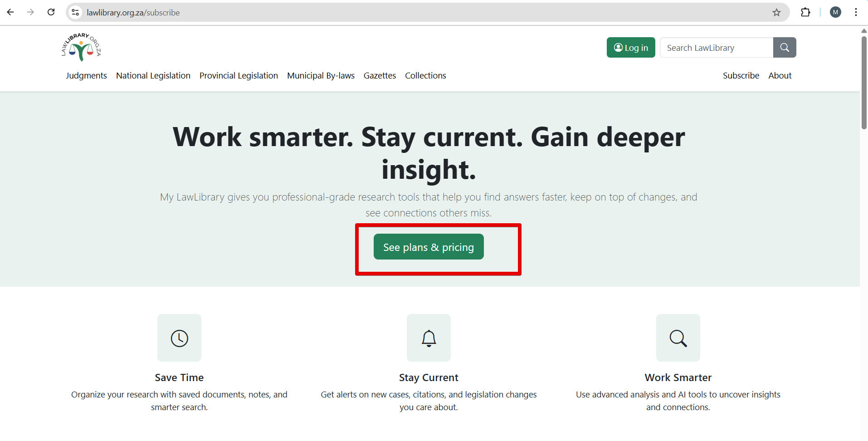Click the LawLibrary scales logo

pos(81,47)
